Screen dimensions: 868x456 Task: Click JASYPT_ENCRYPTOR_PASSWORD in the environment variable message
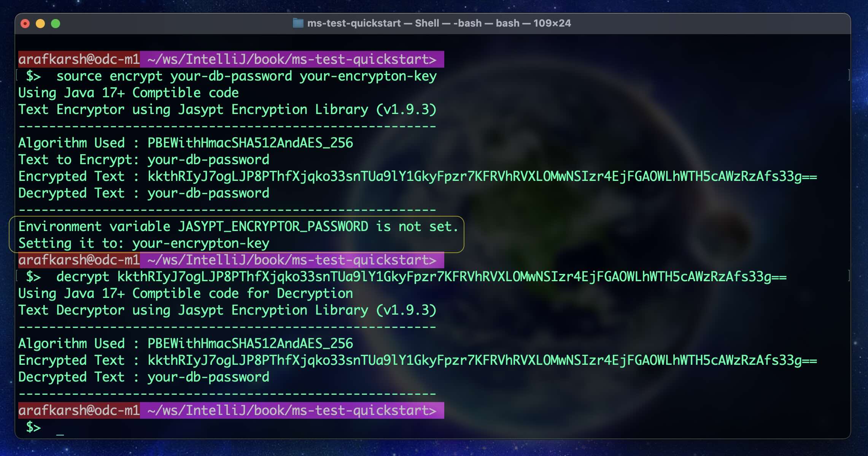click(x=273, y=227)
